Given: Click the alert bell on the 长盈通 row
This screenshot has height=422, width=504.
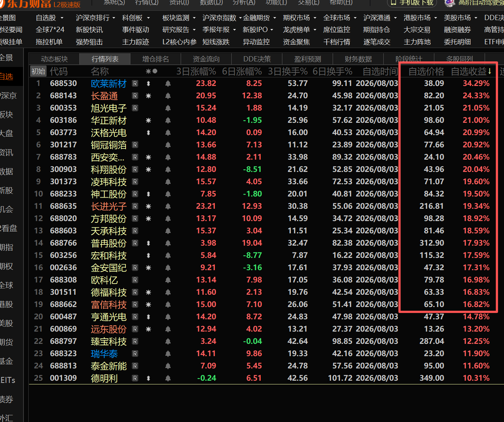Looking at the screenshot, I should [168, 96].
